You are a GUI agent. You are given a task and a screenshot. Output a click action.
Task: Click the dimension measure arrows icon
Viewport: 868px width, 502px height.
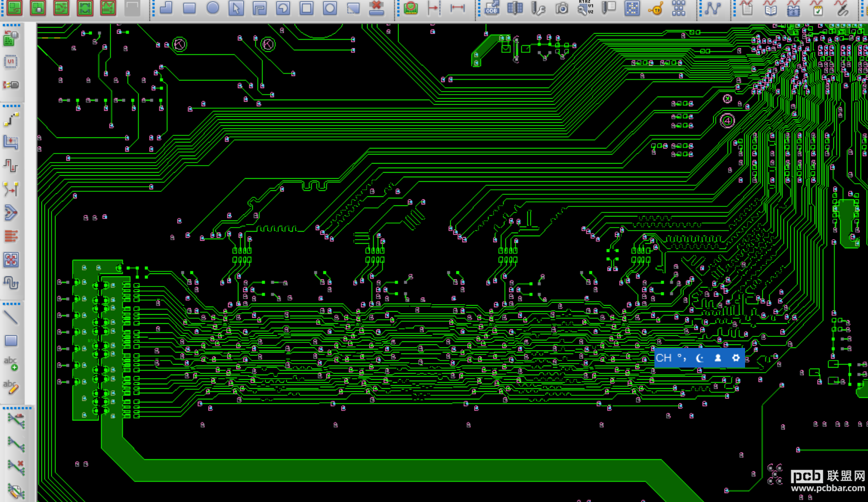point(457,8)
